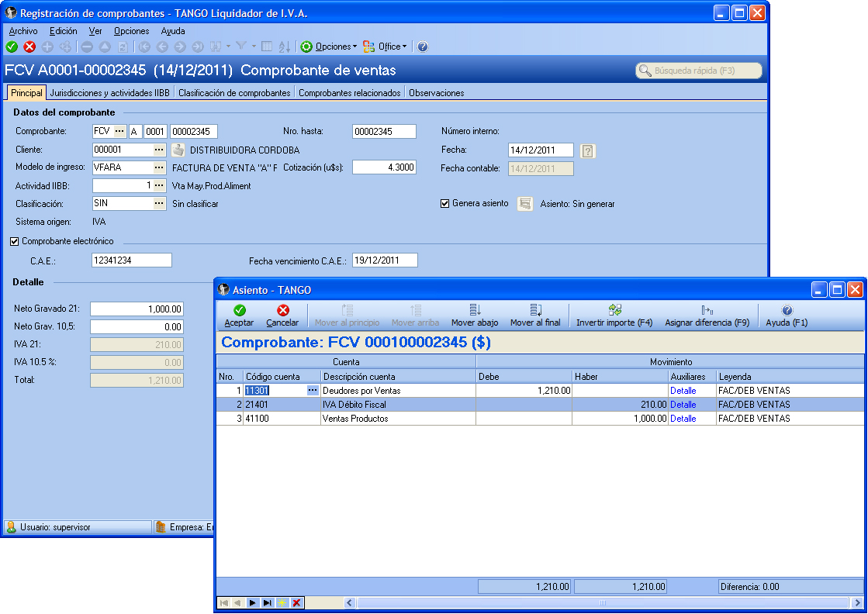Screen dimensions: 868x614
Task: Click the Asiento scrollbar right arrow
Action: (x=857, y=603)
